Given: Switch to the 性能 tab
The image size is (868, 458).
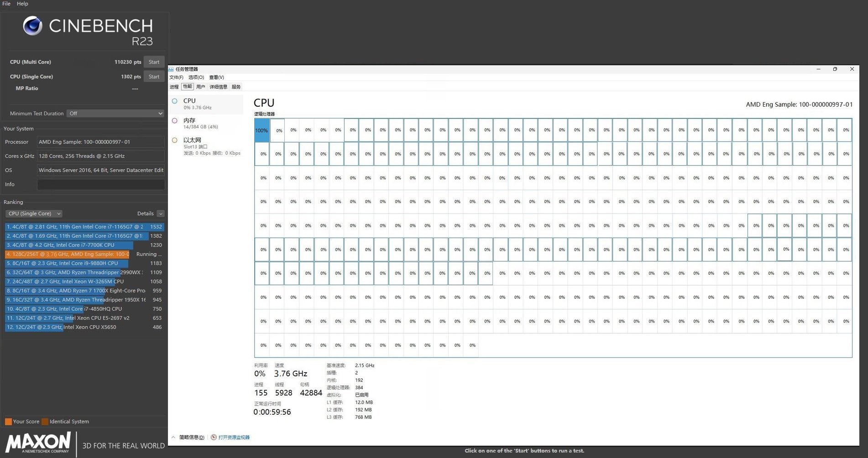Looking at the screenshot, I should (188, 87).
